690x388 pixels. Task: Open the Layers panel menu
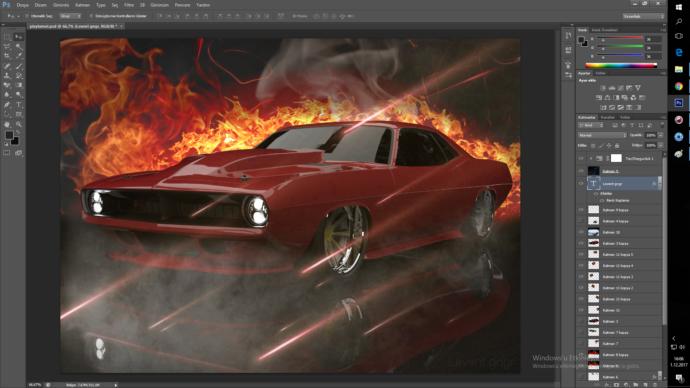tap(663, 117)
